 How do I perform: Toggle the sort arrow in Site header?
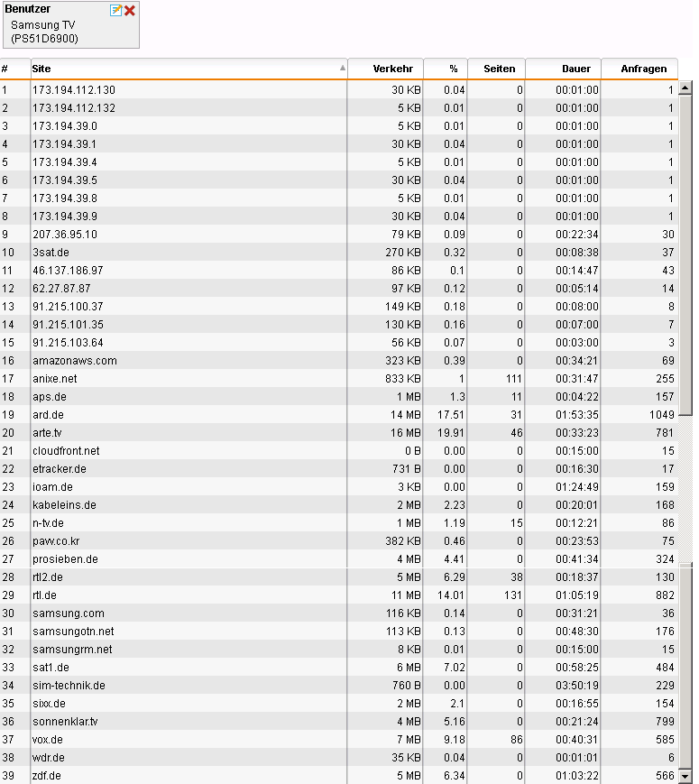[343, 68]
